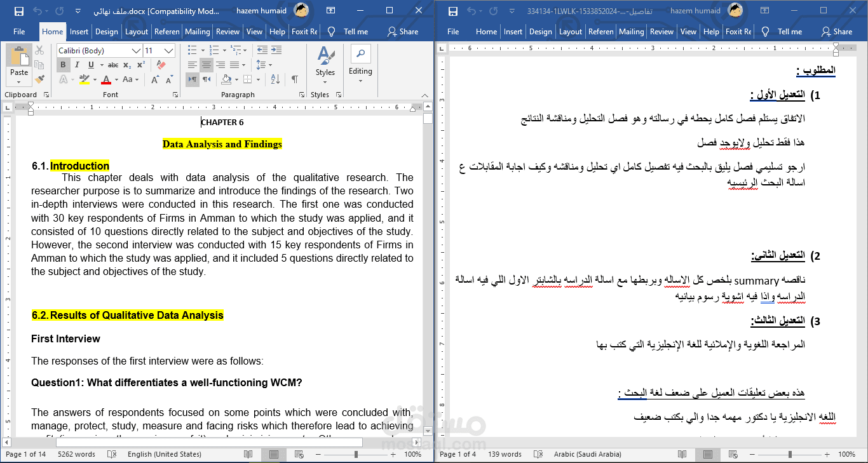Click the Cut scissors icon
The image size is (868, 463).
39,50
